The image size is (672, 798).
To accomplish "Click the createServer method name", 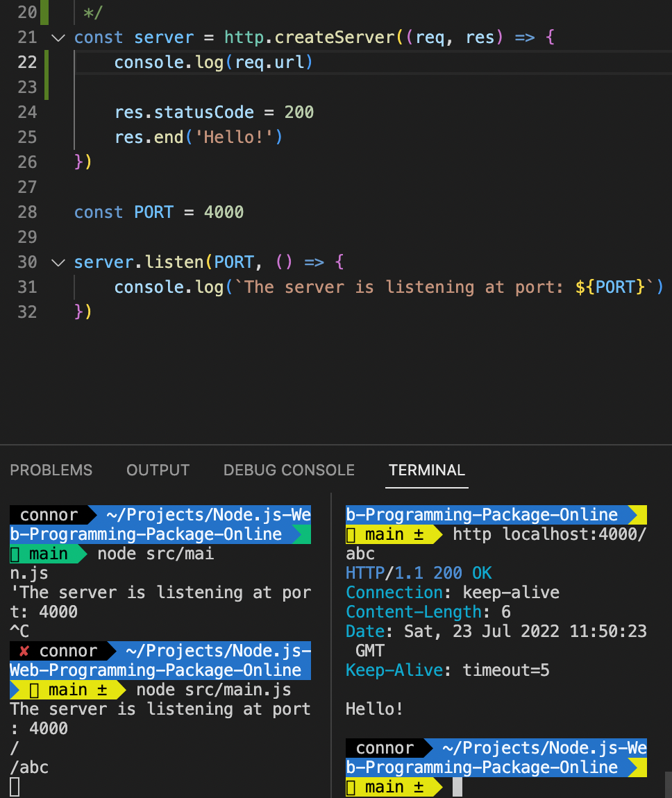I will tap(335, 37).
